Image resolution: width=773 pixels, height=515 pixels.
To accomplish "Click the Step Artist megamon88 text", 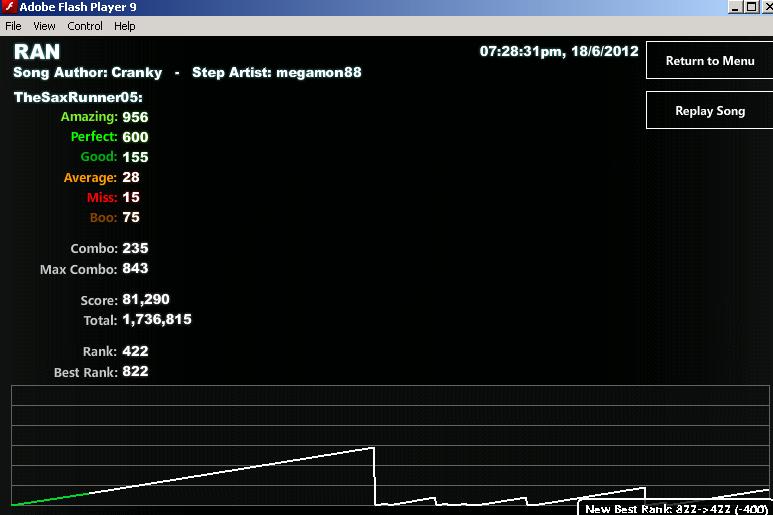I will [277, 72].
